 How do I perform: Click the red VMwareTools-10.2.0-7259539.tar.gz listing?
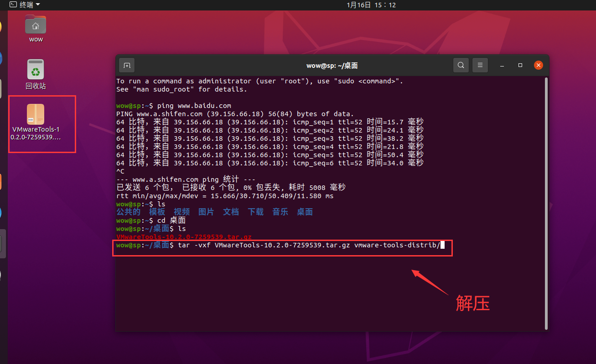point(184,237)
